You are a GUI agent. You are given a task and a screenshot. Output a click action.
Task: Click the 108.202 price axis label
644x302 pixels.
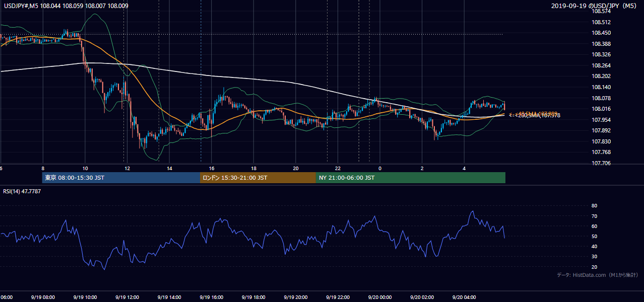[x=600, y=77]
